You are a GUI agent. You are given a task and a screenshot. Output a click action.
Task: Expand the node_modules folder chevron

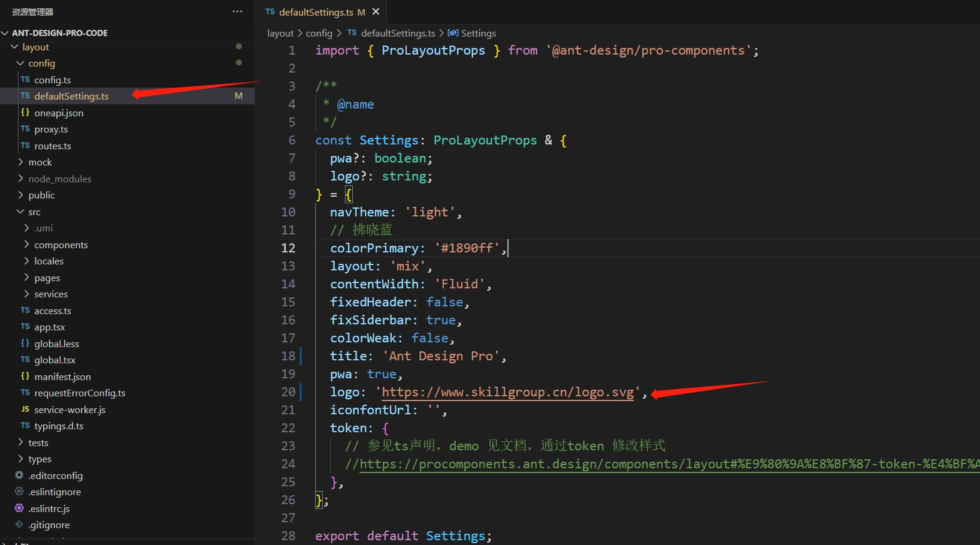pyautogui.click(x=20, y=179)
